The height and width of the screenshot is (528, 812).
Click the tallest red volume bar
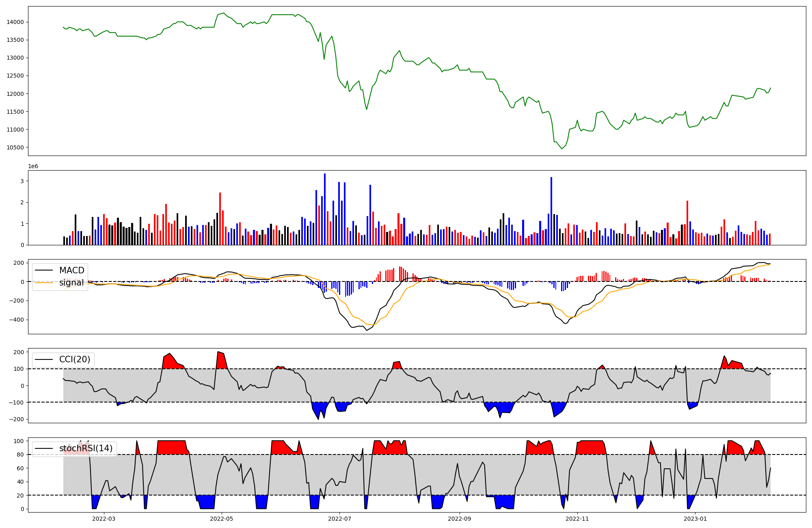(220, 219)
